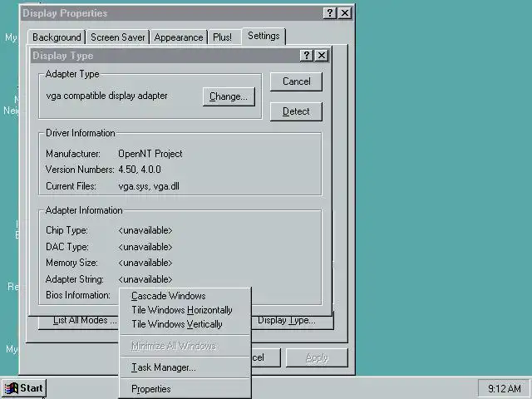Click the 'Manufacturer:' label
This screenshot has height=399, width=532.
pos(73,154)
